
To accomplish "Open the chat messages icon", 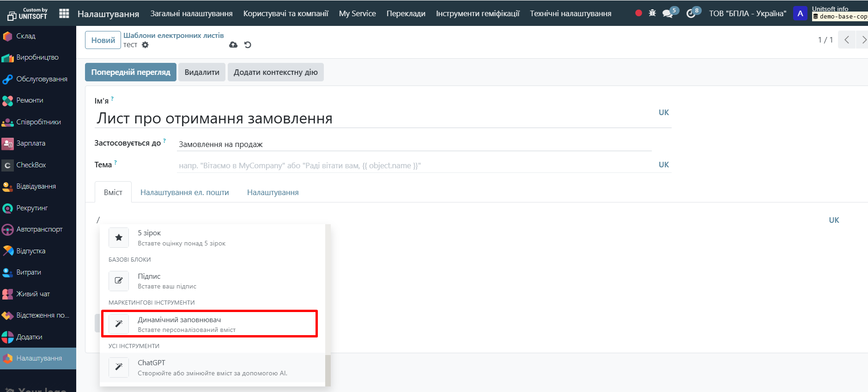I will pyautogui.click(x=668, y=13).
